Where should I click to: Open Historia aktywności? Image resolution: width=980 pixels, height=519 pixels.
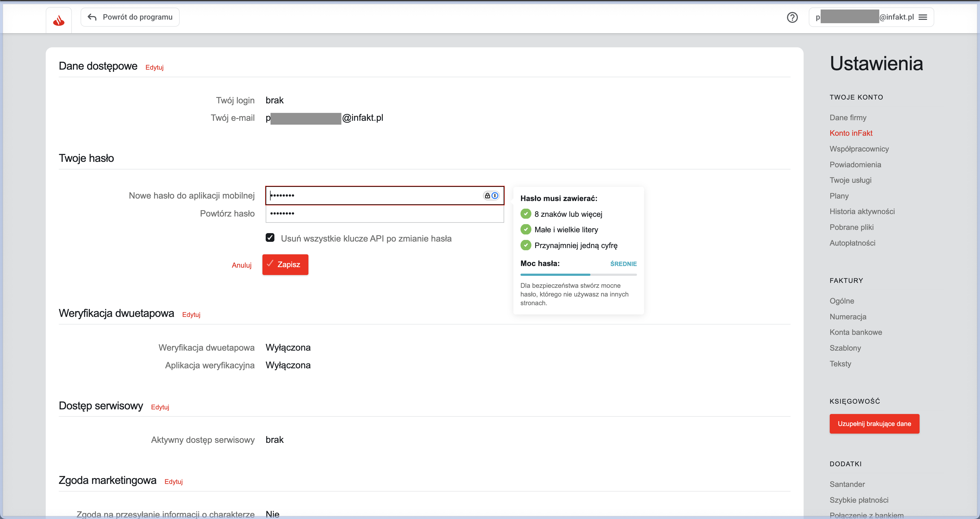[x=862, y=211]
